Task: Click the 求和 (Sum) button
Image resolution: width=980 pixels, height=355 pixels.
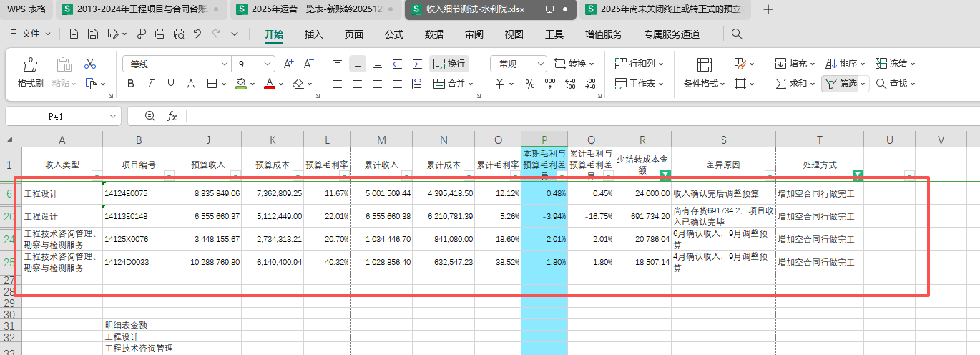Action: tap(791, 84)
